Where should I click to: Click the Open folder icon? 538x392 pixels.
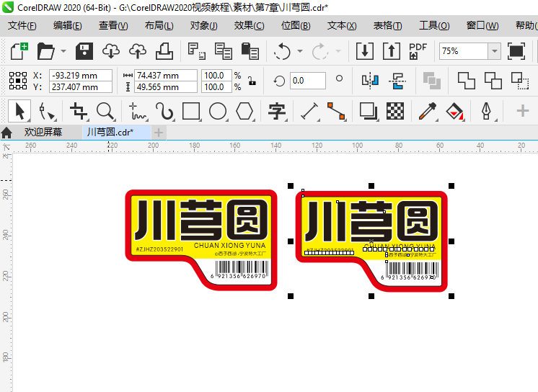[46, 51]
